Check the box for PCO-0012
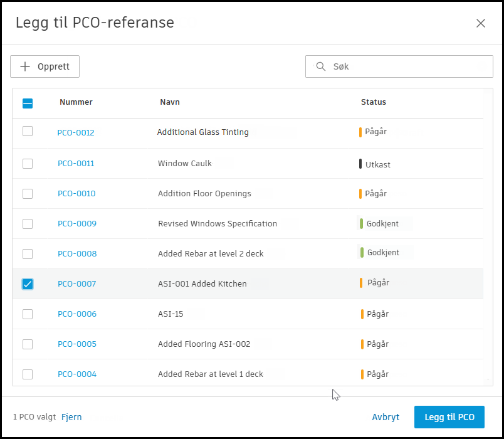Image resolution: width=504 pixels, height=439 pixels. [x=28, y=132]
